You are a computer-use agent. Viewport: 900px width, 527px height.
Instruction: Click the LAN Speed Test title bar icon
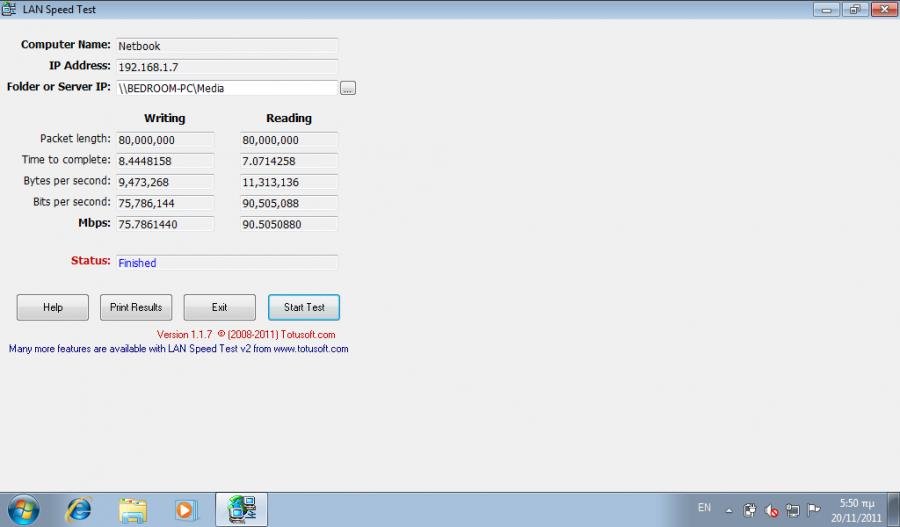[x=9, y=9]
